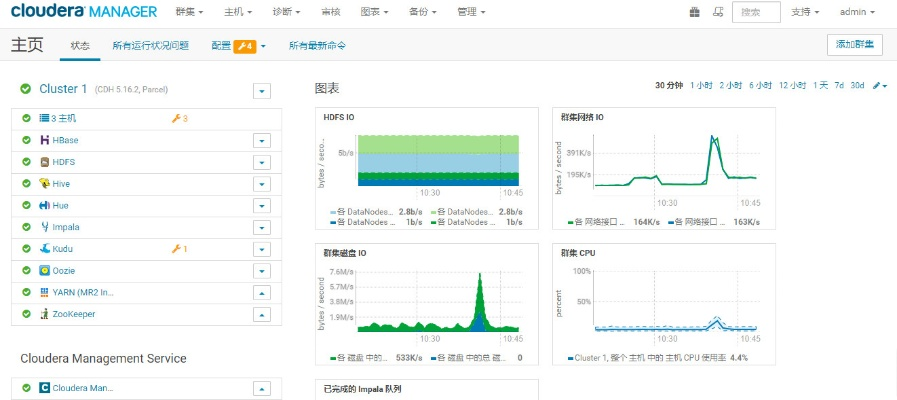Select the 30 分钟 time range
897x400 pixels.
pos(669,85)
